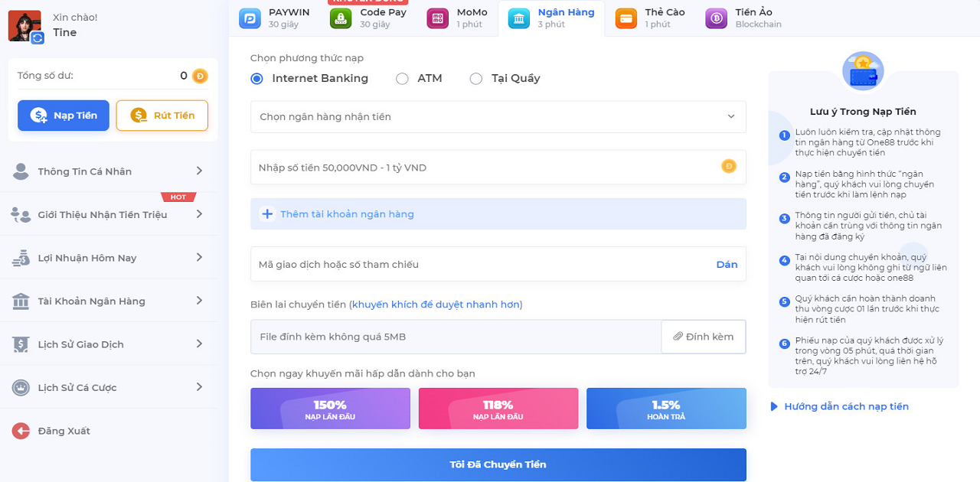Click the Đăng Xuất logout icon
The image size is (980, 482).
21,431
